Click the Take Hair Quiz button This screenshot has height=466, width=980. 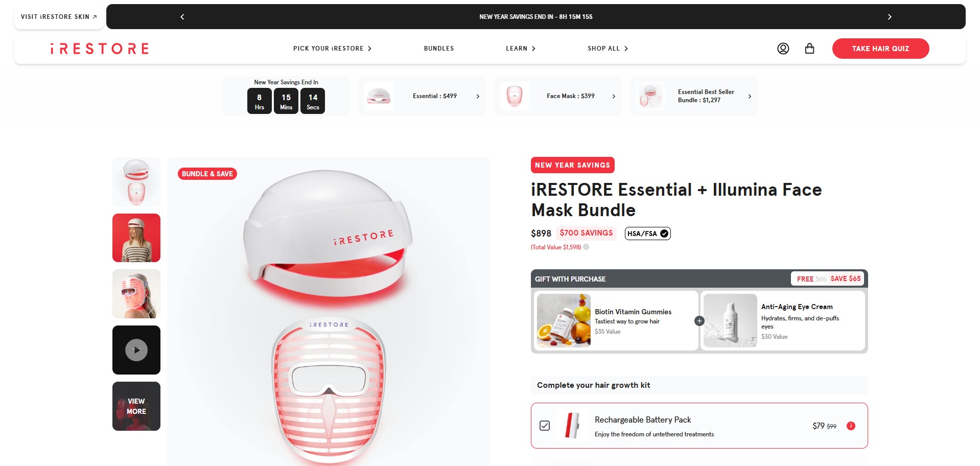880,49
